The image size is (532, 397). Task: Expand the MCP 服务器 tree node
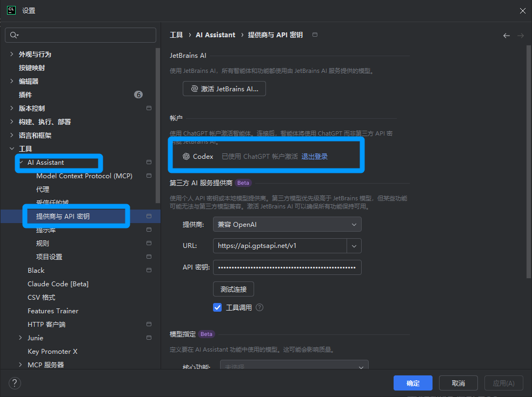tap(21, 365)
